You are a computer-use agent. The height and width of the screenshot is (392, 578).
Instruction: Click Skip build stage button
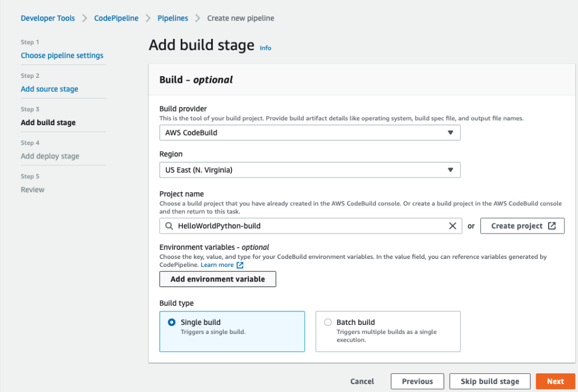tap(490, 381)
